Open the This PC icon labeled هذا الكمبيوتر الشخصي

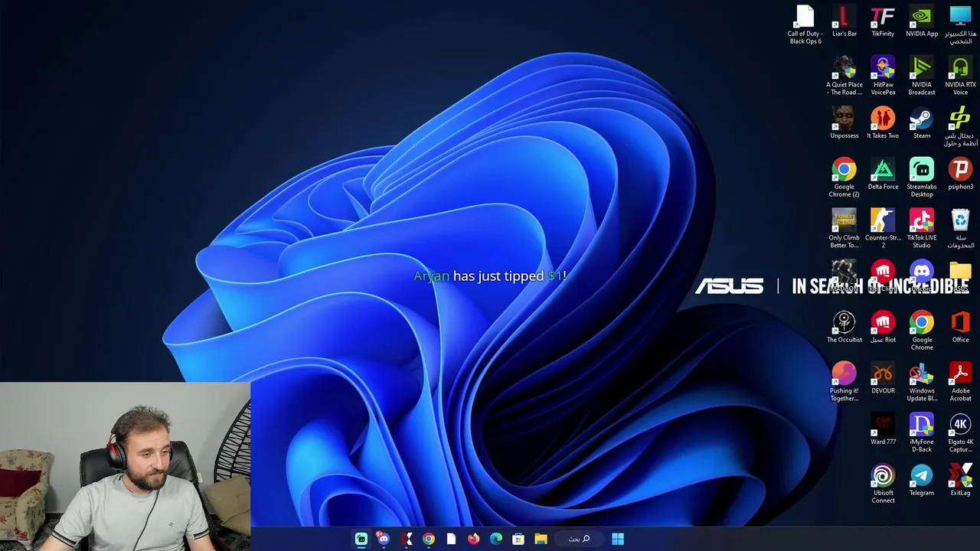960,24
